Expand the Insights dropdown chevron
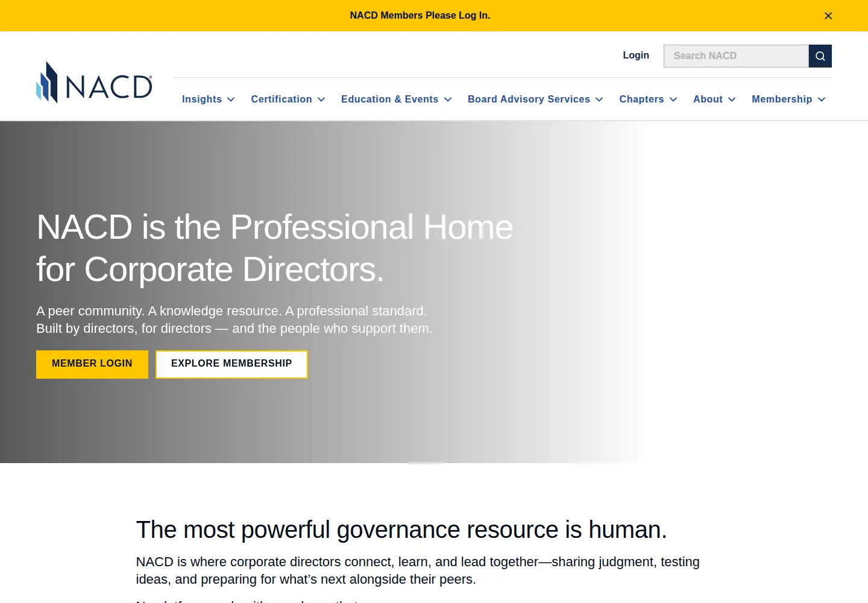The image size is (868, 603). coord(231,99)
